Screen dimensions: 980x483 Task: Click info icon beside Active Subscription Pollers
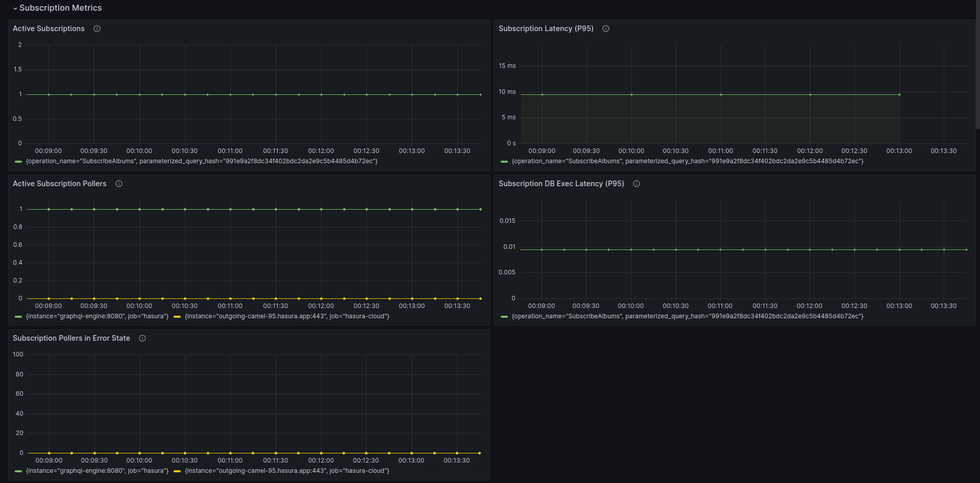point(119,184)
